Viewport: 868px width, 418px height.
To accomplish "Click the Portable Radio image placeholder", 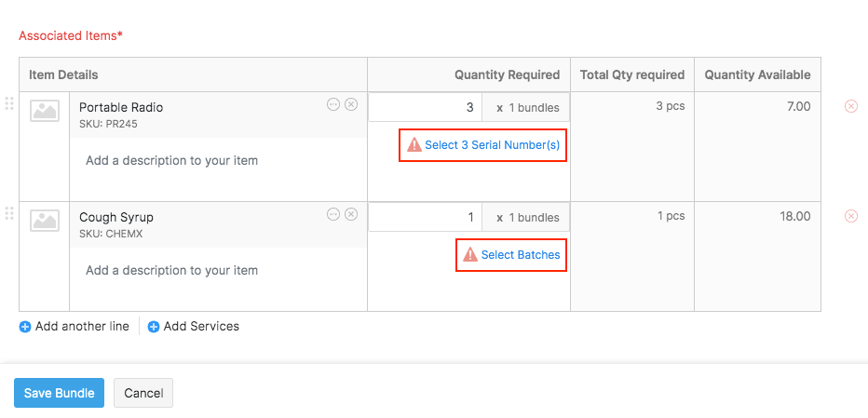I will pos(45,111).
